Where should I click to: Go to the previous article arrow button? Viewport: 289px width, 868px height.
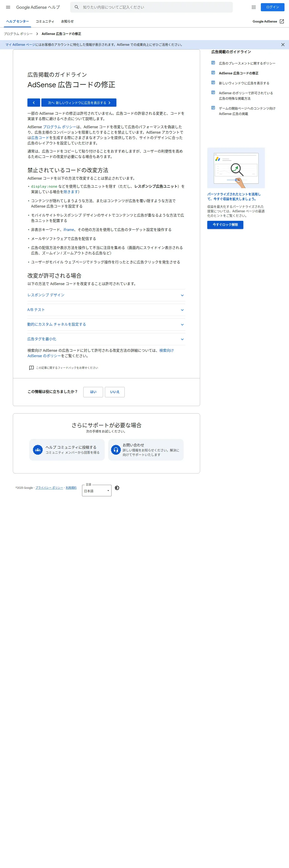(x=34, y=103)
